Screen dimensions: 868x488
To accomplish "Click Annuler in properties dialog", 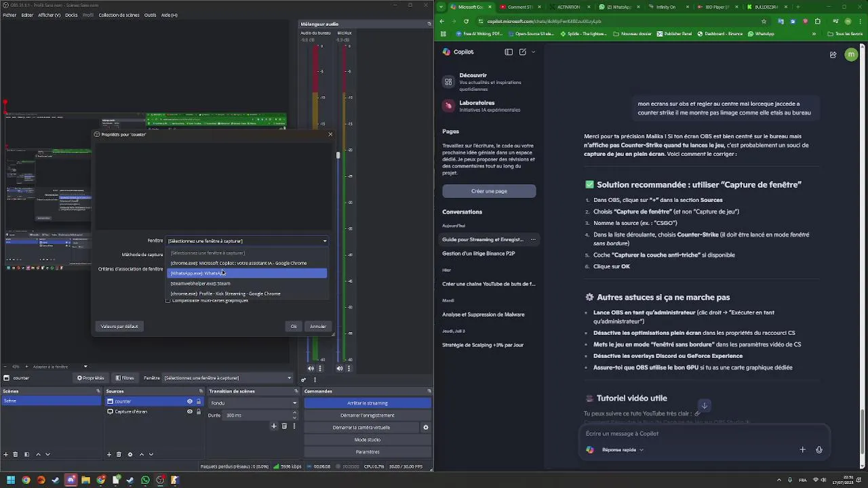I will point(318,327).
